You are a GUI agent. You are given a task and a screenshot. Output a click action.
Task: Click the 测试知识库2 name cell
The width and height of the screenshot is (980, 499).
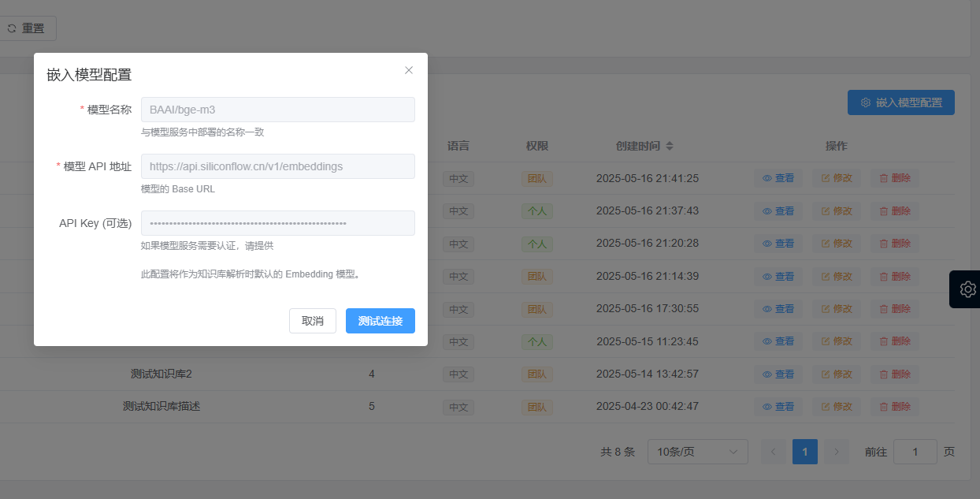[x=161, y=374]
